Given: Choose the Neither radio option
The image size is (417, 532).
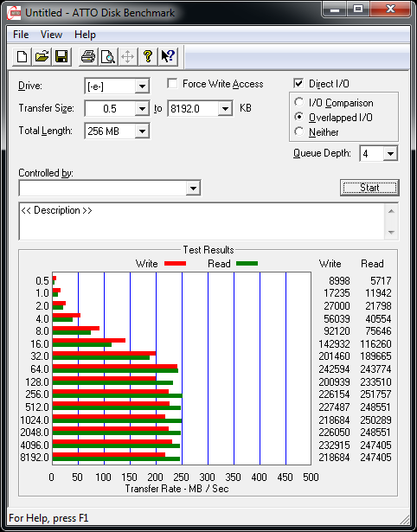Looking at the screenshot, I should pos(299,131).
